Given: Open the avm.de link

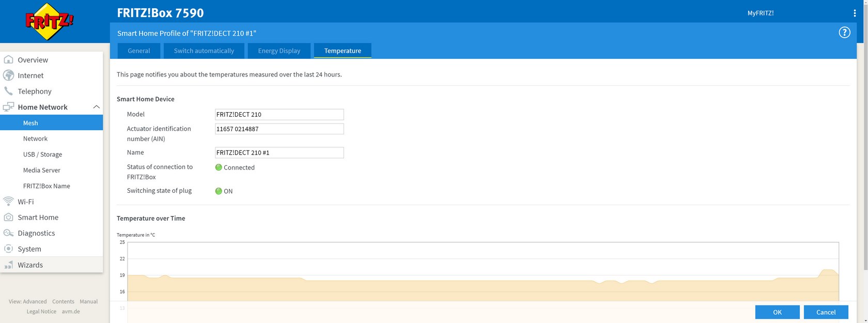Looking at the screenshot, I should (71, 311).
